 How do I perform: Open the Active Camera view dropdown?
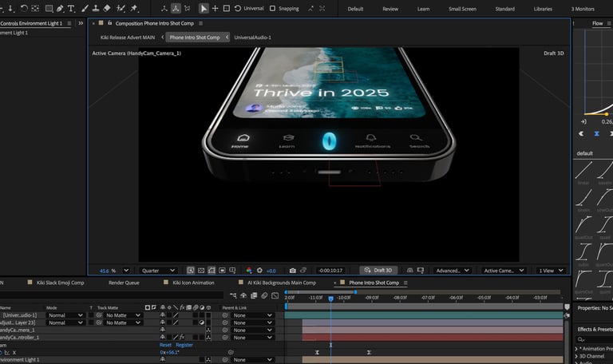point(504,270)
